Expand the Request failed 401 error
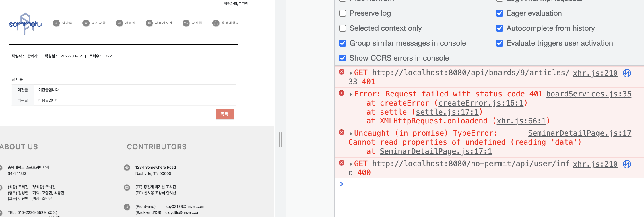 coord(351,94)
